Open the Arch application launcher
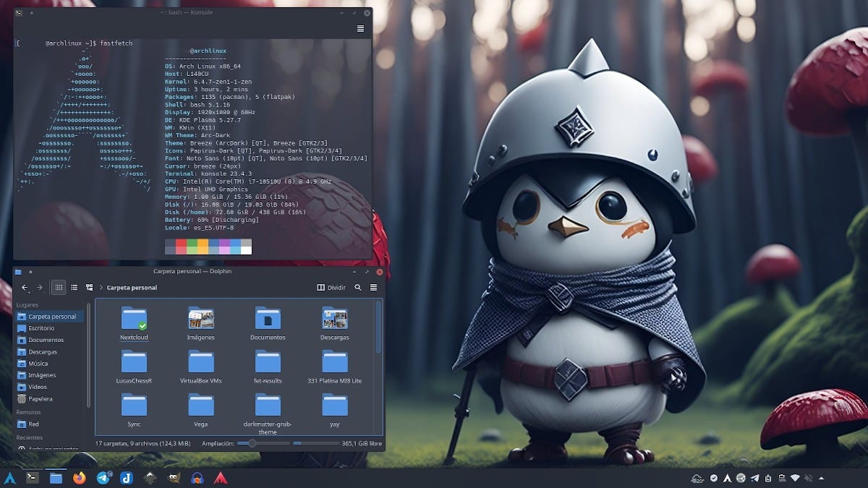Viewport: 868px width, 488px height. click(x=10, y=478)
